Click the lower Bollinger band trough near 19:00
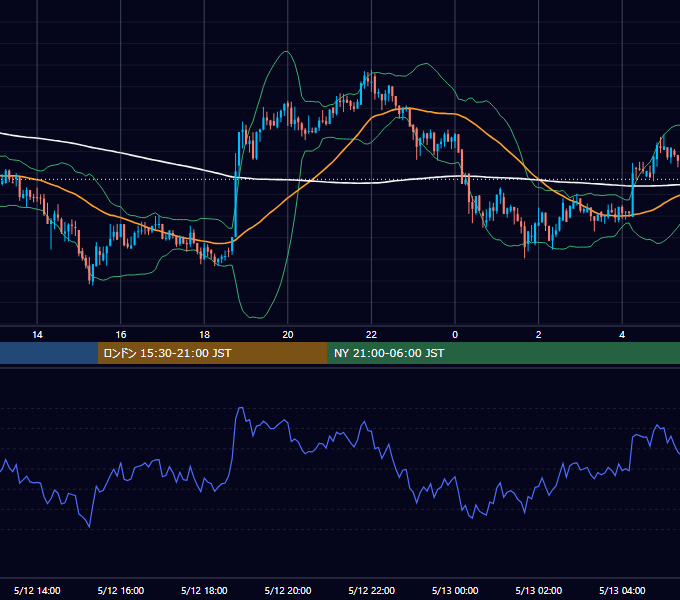 point(258,317)
